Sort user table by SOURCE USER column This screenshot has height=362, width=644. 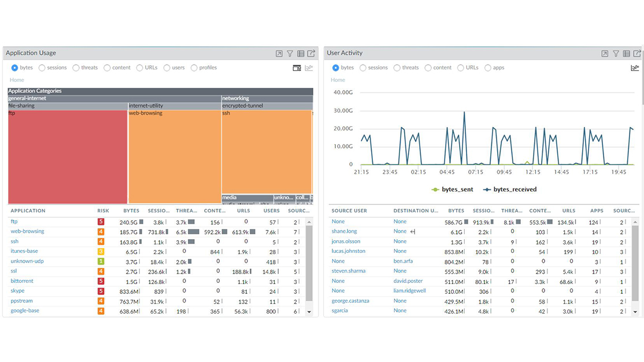click(x=349, y=211)
